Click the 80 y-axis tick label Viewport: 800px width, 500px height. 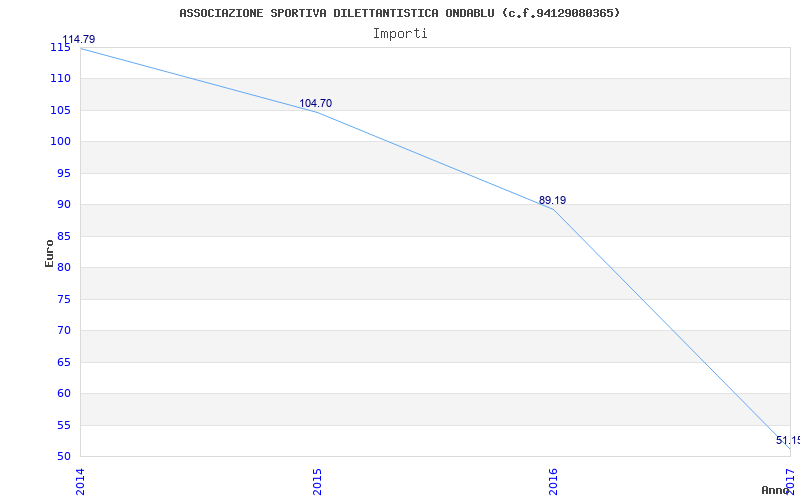[x=63, y=268]
